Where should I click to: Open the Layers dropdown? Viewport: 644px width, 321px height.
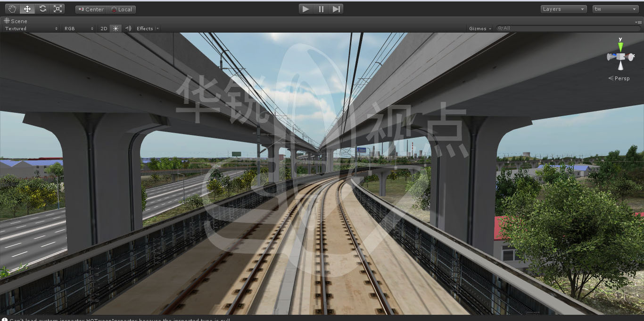(x=563, y=9)
